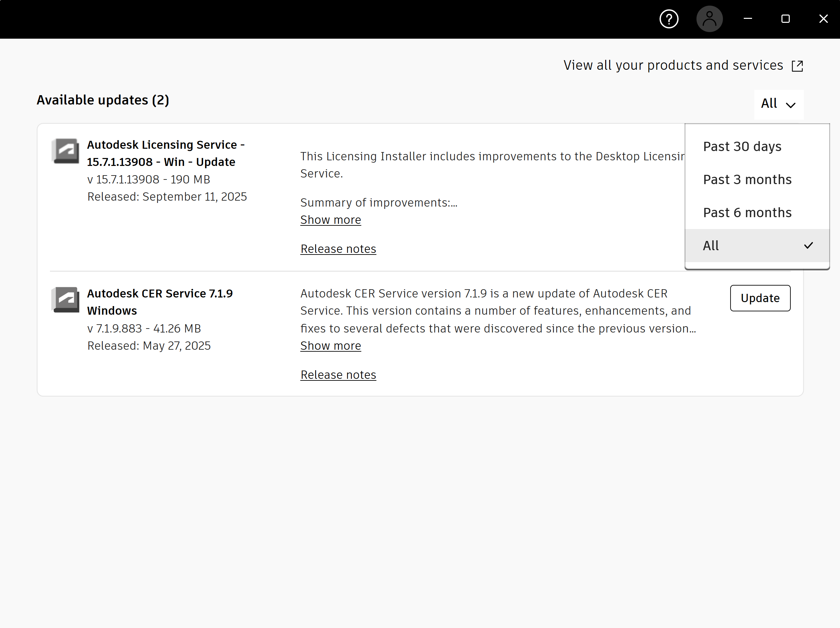Click the Autodesk Licensing Service product icon

(65, 151)
